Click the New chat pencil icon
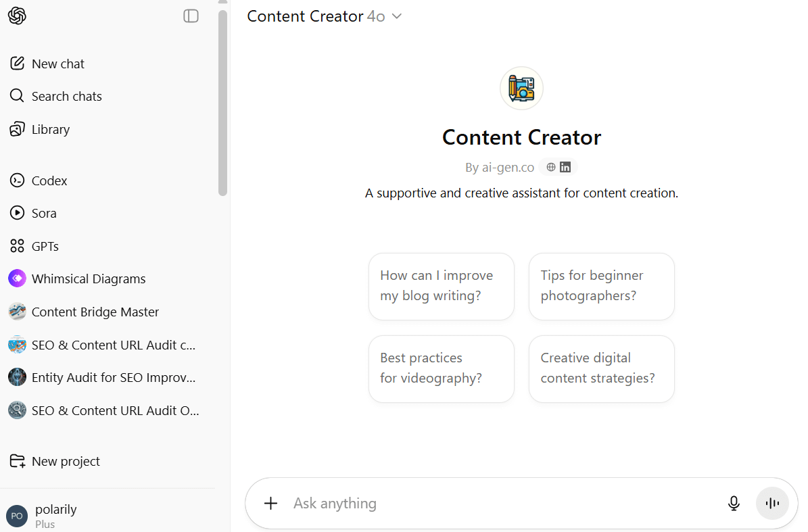 pyautogui.click(x=17, y=64)
